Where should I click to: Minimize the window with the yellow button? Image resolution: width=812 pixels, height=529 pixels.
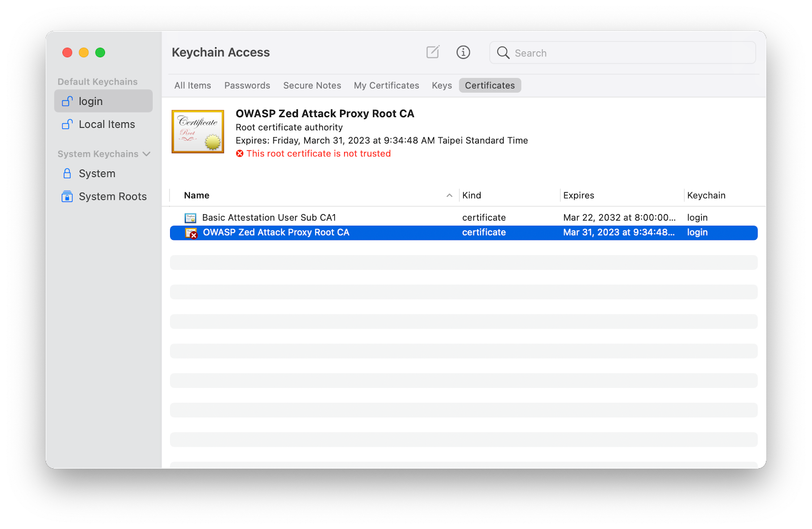tap(84, 52)
